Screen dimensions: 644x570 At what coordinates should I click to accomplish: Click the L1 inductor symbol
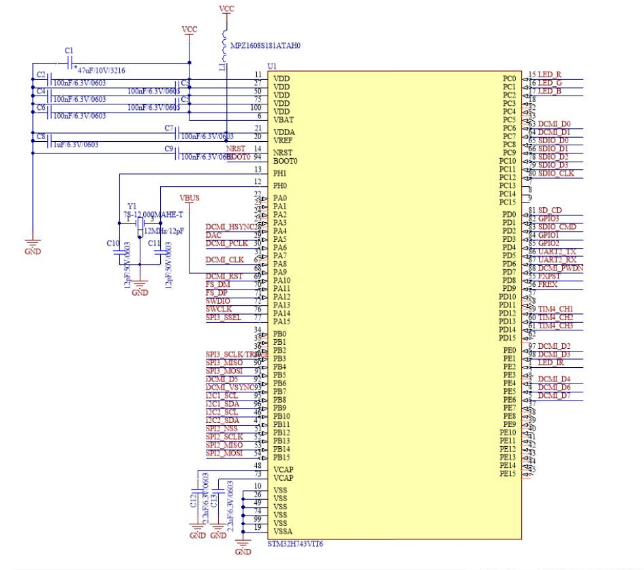(x=224, y=44)
